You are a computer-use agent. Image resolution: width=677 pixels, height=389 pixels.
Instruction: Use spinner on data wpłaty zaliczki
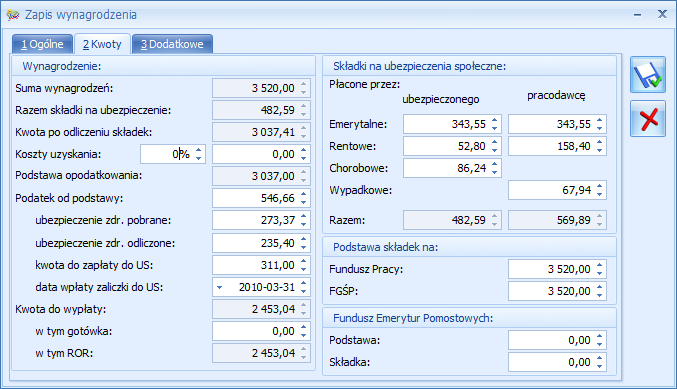(x=304, y=287)
